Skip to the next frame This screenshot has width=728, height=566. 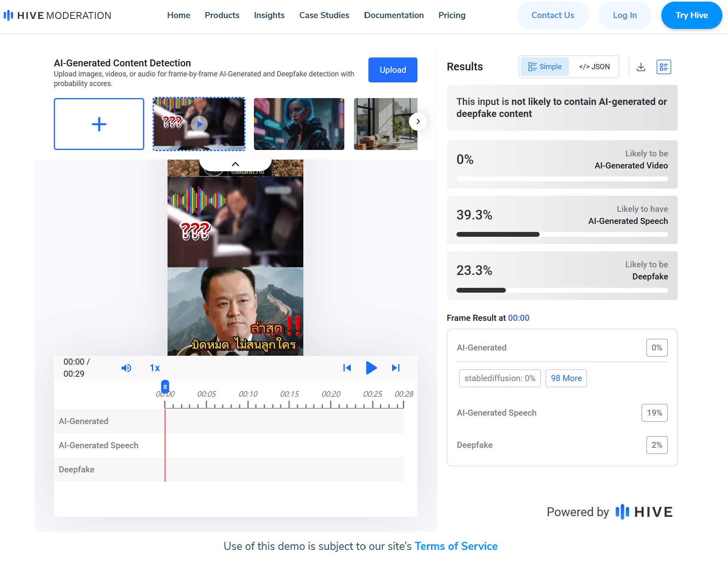(x=396, y=368)
